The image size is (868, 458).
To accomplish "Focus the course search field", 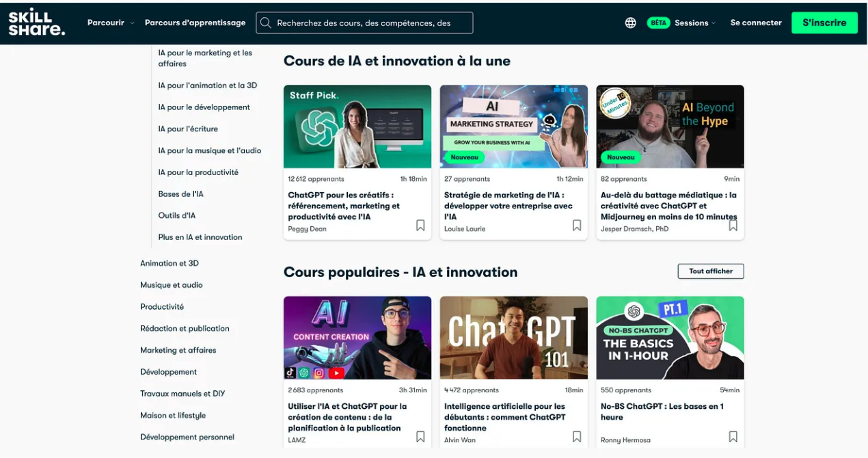I will tap(364, 23).
